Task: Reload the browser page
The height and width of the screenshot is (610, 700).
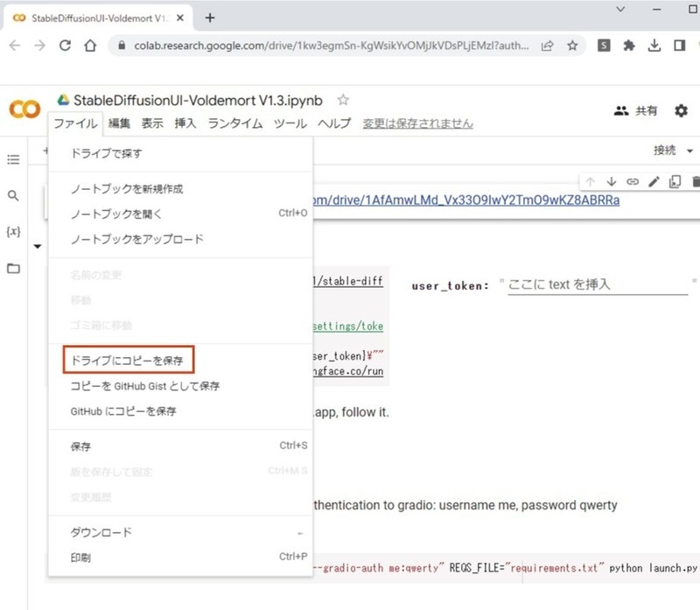Action: tap(65, 46)
